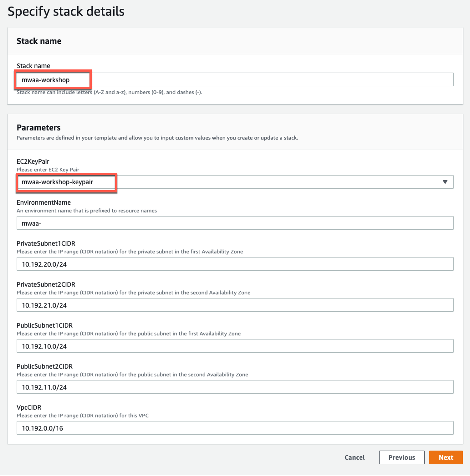The image size is (470, 476).
Task: Click into the PublicSubnet2CIDR input box
Action: [234, 387]
